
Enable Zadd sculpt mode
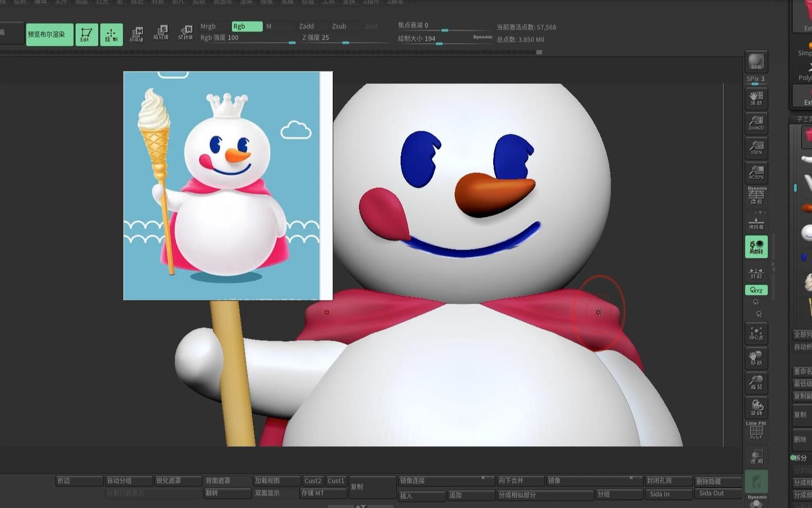tap(313, 26)
